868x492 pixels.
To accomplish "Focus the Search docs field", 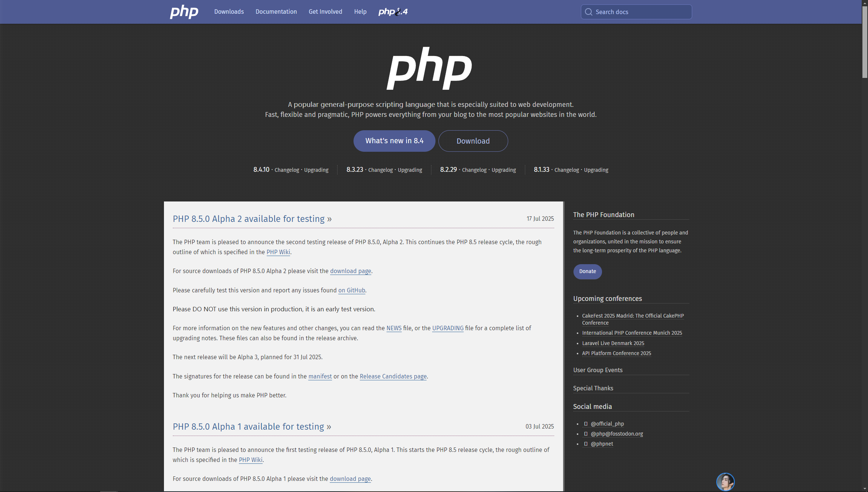I will (636, 12).
